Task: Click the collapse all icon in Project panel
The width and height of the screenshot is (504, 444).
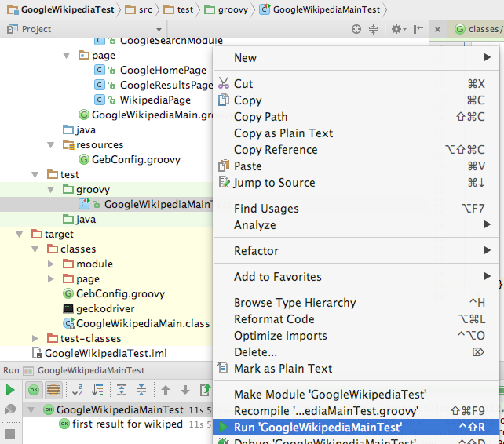Action: (x=373, y=29)
